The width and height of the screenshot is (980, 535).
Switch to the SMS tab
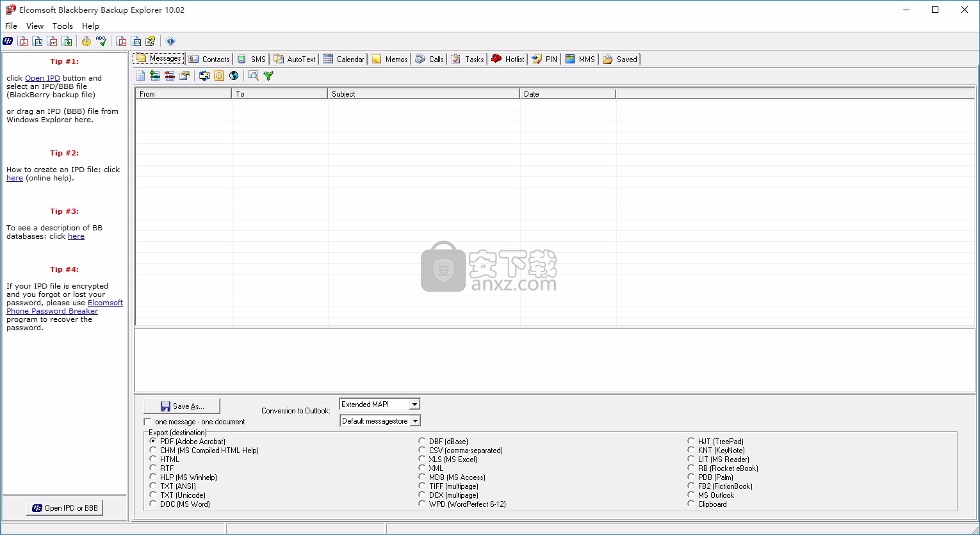coord(251,59)
